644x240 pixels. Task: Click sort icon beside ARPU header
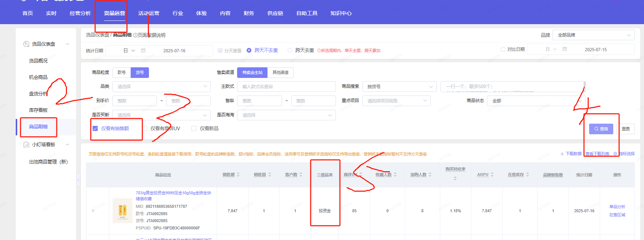tap(492, 175)
